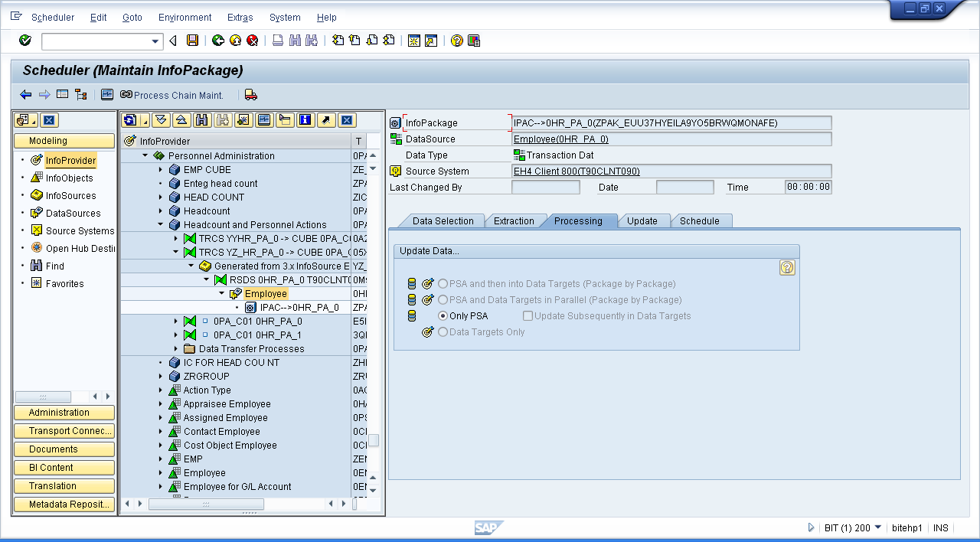Click the Create New Session icon

point(414,41)
